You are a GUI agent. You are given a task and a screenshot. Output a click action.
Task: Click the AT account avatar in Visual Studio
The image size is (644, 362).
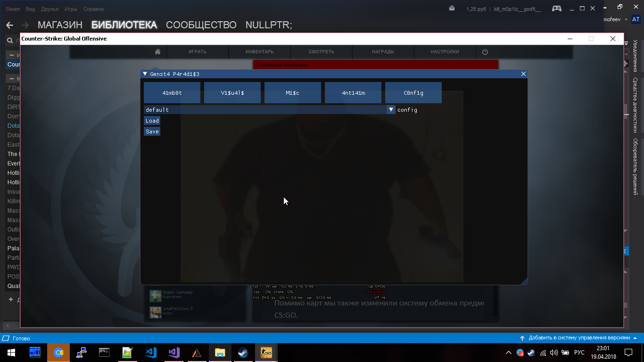pos(636,19)
